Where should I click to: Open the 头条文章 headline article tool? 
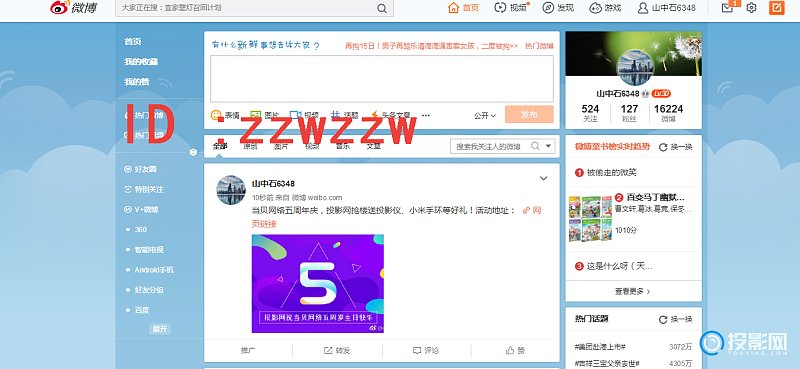click(x=390, y=115)
